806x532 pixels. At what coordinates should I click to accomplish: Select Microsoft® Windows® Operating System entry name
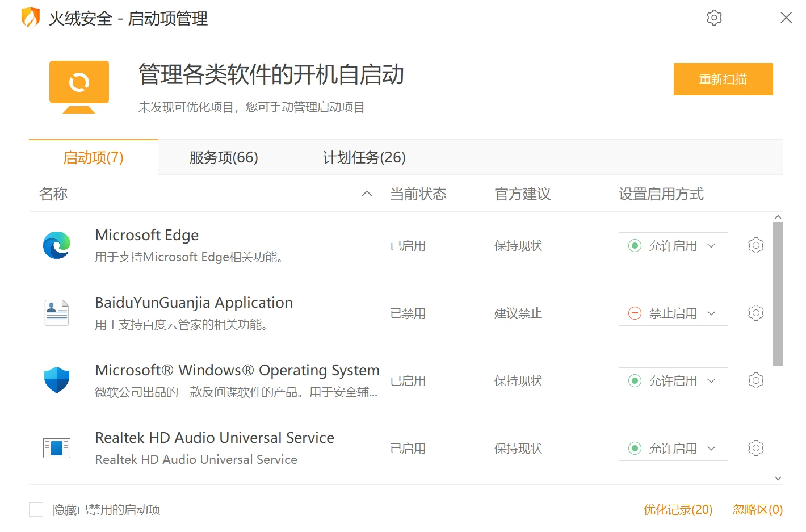(237, 370)
